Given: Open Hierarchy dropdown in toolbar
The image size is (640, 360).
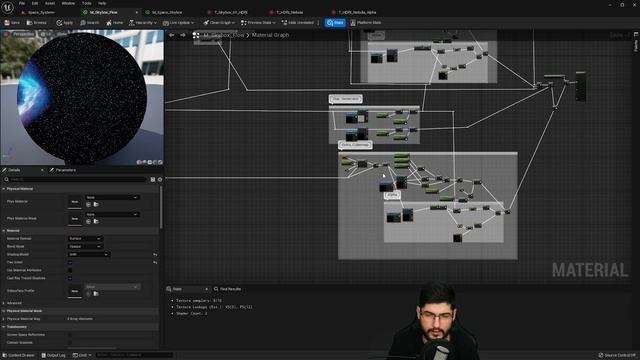Looking at the screenshot, I should [143, 23].
